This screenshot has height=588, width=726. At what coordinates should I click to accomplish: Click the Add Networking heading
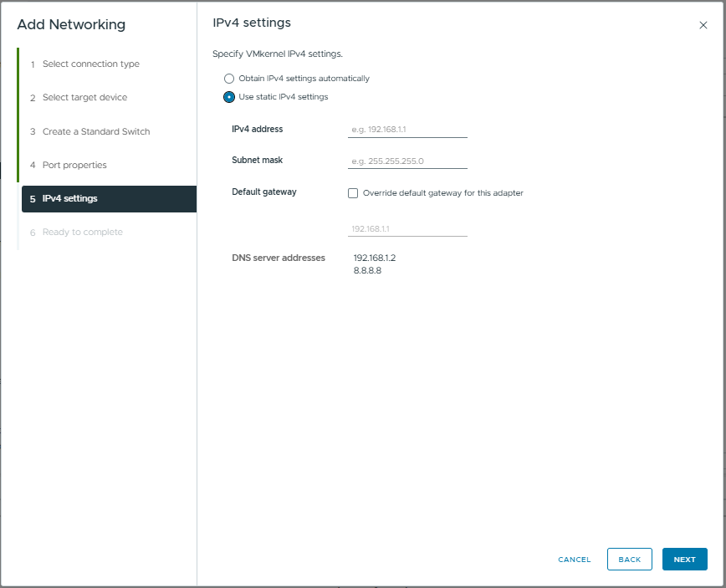(x=71, y=25)
